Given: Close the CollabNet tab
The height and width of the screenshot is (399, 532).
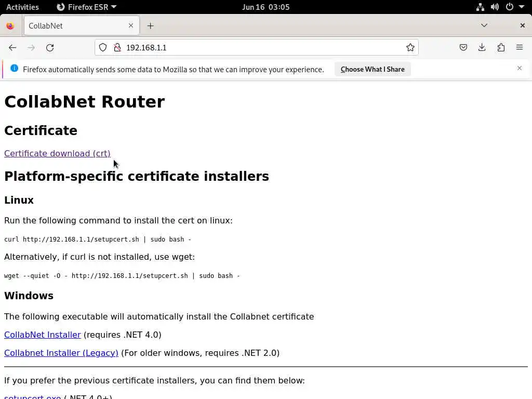Looking at the screenshot, I should click(131, 25).
